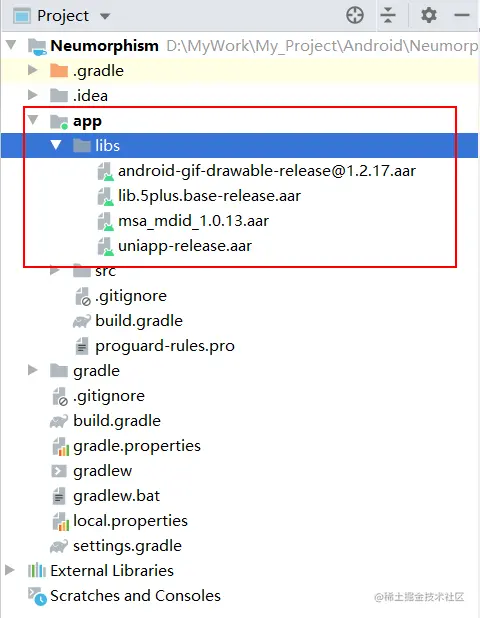Expand the root gradle folder arrow

(33, 370)
